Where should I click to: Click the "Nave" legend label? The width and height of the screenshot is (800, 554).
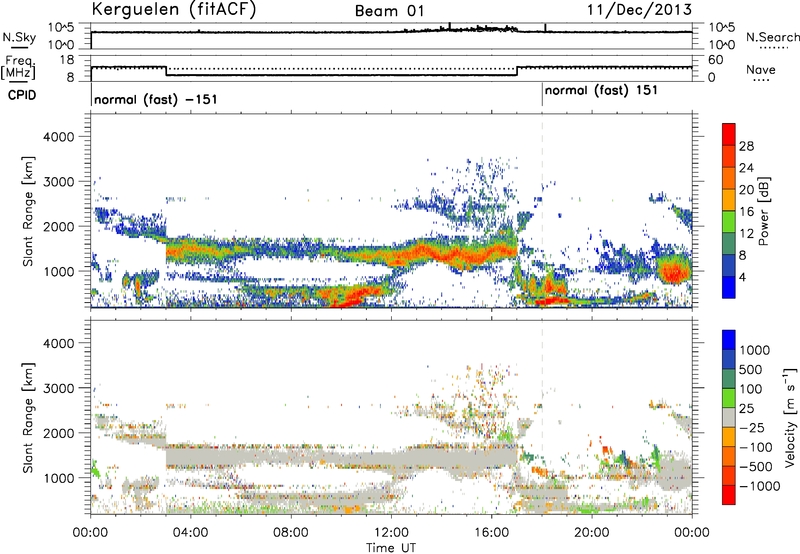pyautogui.click(x=761, y=69)
